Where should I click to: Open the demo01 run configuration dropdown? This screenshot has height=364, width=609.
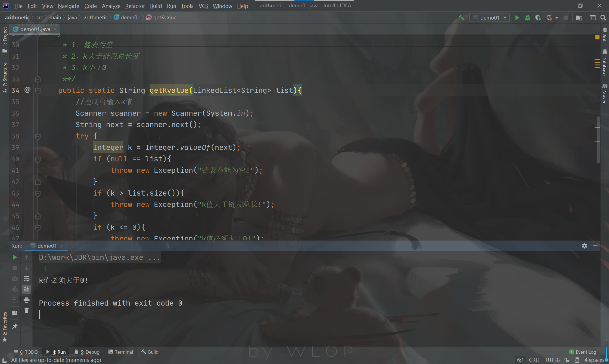click(489, 18)
